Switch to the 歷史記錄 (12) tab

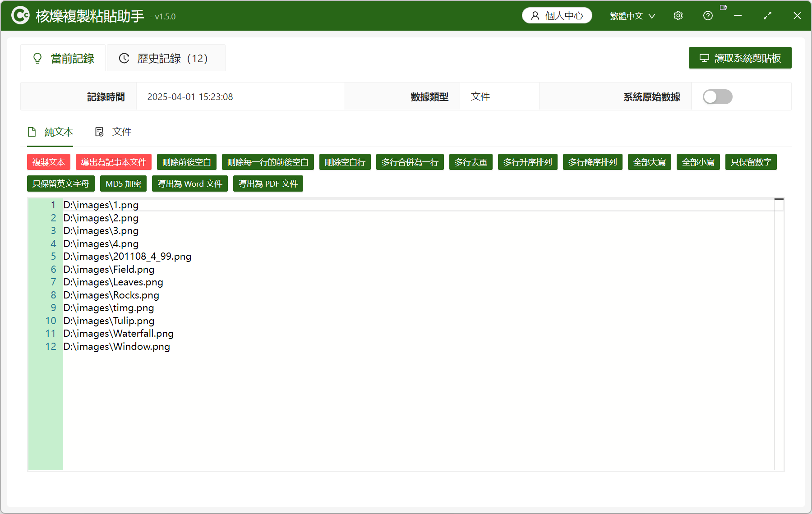[x=166, y=58]
